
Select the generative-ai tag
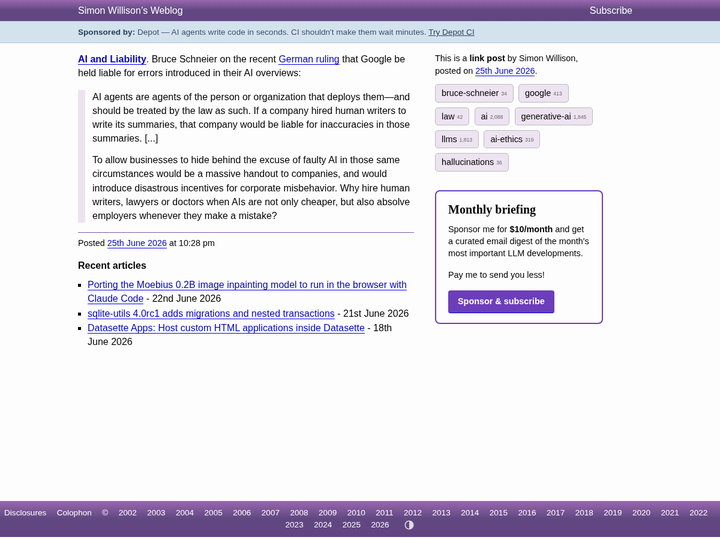pos(553,116)
